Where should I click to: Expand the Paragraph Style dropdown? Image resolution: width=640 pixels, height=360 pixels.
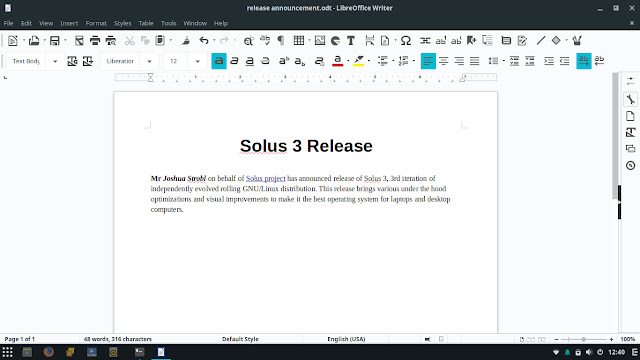55,62
